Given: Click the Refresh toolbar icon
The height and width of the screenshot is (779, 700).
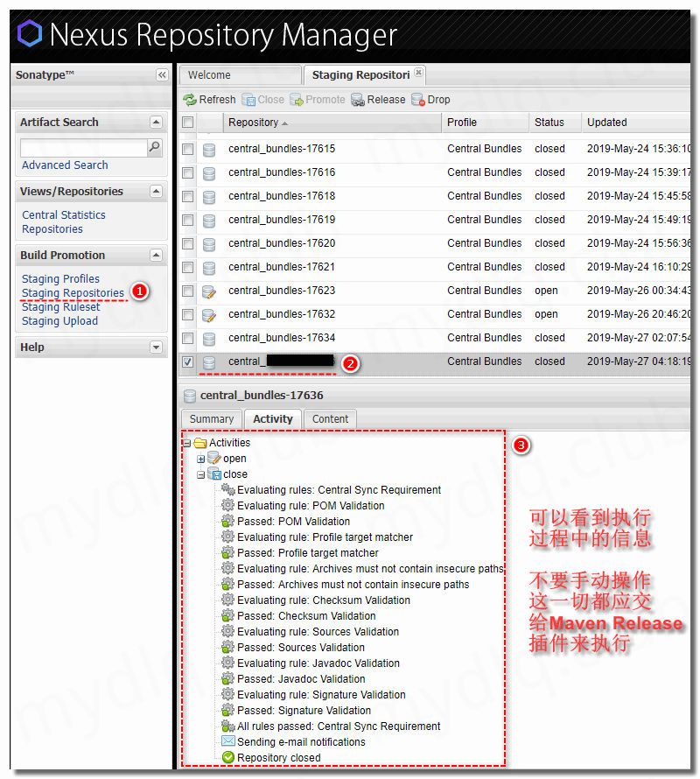Looking at the screenshot, I should (x=189, y=100).
